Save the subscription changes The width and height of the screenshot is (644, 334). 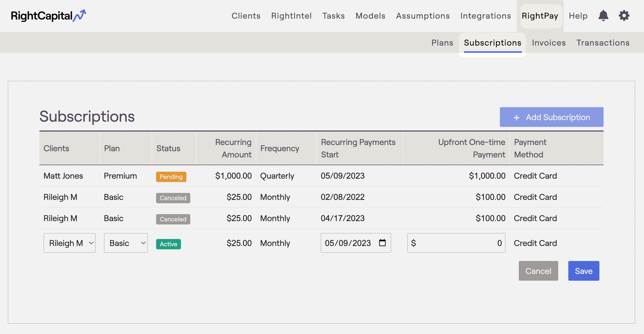coord(584,271)
